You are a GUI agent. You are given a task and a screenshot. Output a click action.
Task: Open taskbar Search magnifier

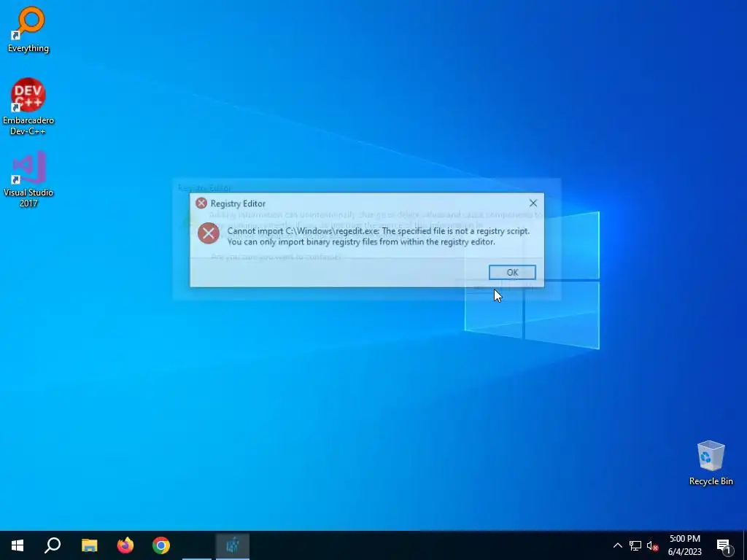(x=53, y=545)
